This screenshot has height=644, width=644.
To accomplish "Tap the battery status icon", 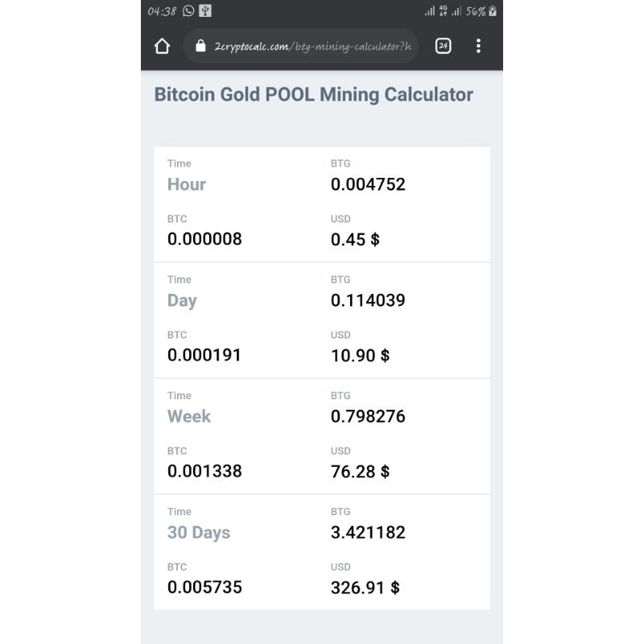I will [493, 11].
